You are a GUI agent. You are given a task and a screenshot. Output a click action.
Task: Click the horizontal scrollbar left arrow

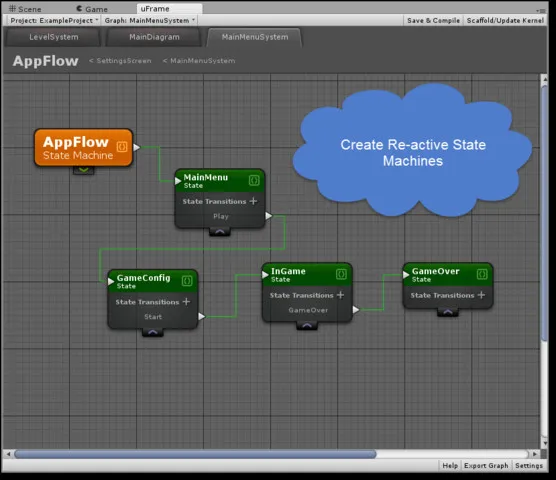coord(8,454)
